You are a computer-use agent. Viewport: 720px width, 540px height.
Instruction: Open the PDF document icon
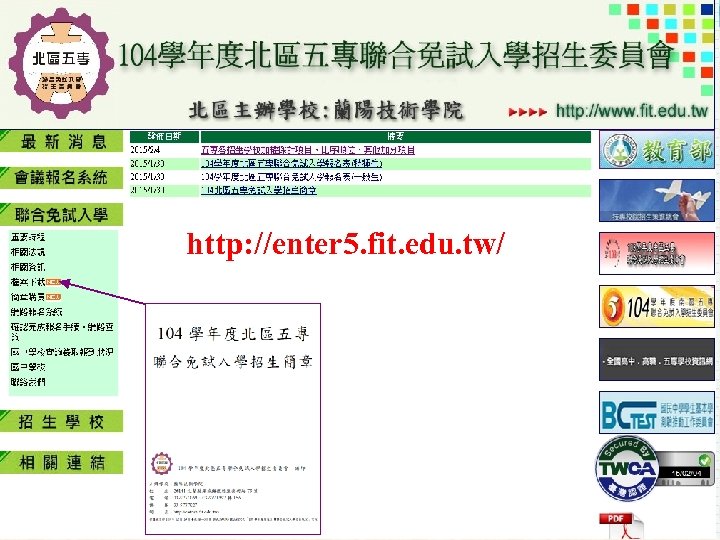[621, 526]
